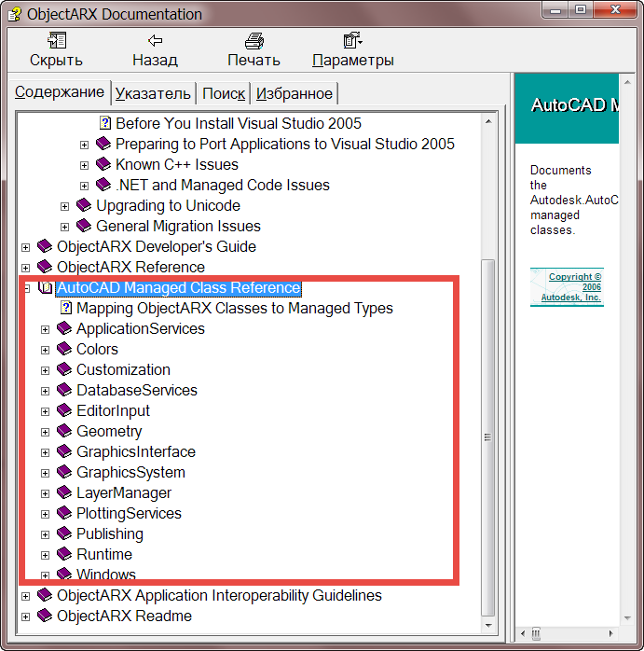This screenshot has height=651, width=644.
Task: Click the book icon next to Known C++ Issues
Action: coord(103,164)
